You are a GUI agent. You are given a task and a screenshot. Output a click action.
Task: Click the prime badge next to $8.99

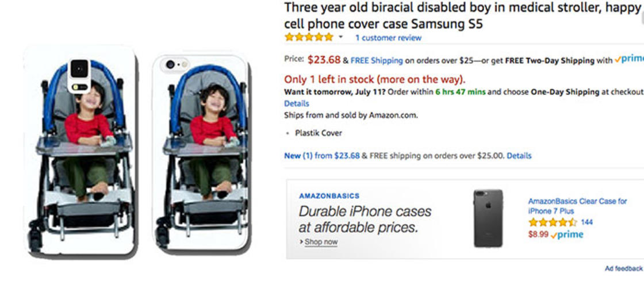click(x=567, y=235)
